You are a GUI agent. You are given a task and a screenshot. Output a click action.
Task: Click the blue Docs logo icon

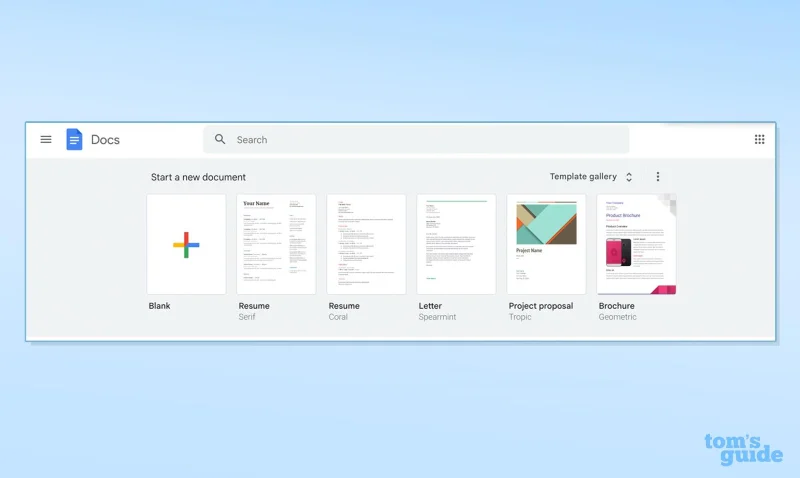[x=74, y=139]
